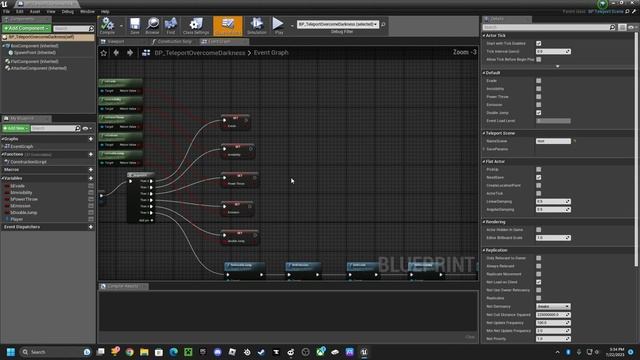This screenshot has height=360, width=640.
Task: Toggle Actor Hidden In Game checkbox
Action: point(539,230)
